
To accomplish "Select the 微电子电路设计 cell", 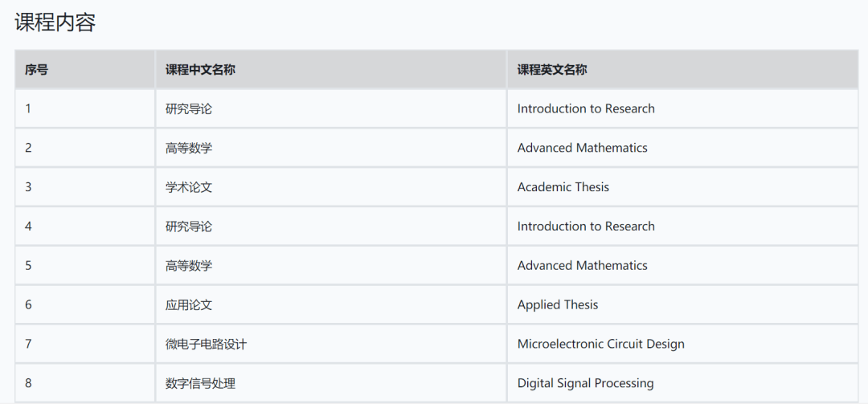I will point(207,344).
